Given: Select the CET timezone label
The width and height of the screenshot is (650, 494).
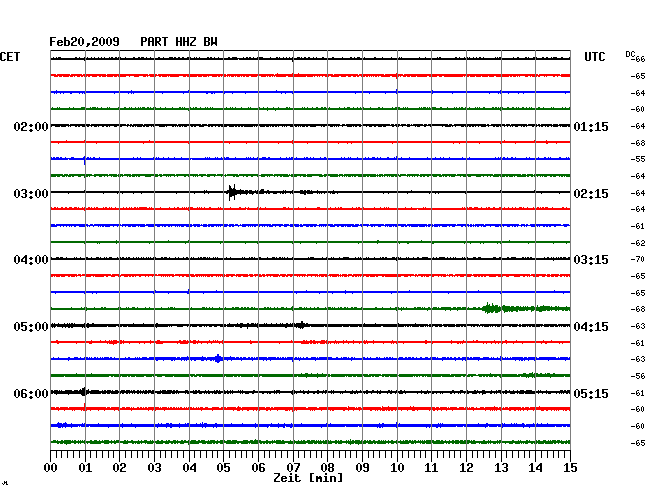Looking at the screenshot, I should 10,57.
